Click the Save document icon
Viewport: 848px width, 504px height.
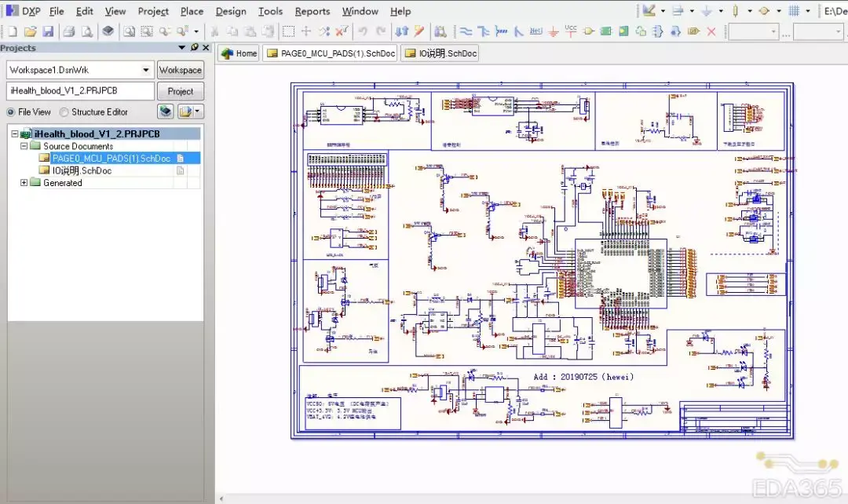(48, 31)
